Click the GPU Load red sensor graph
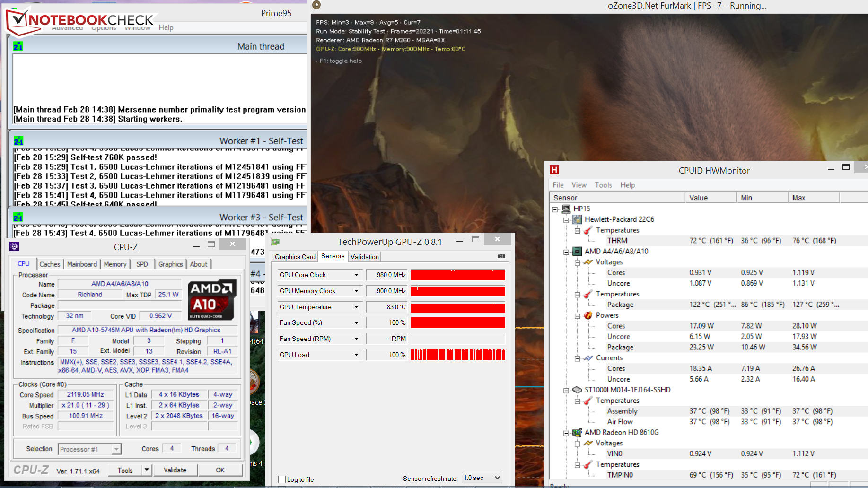This screenshot has height=488, width=868. click(x=458, y=355)
